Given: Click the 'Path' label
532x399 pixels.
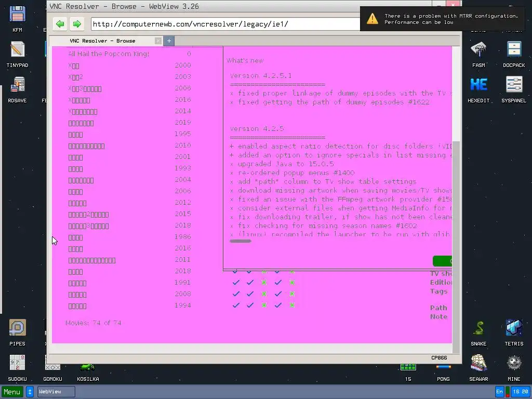Looking at the screenshot, I should pos(438,308).
